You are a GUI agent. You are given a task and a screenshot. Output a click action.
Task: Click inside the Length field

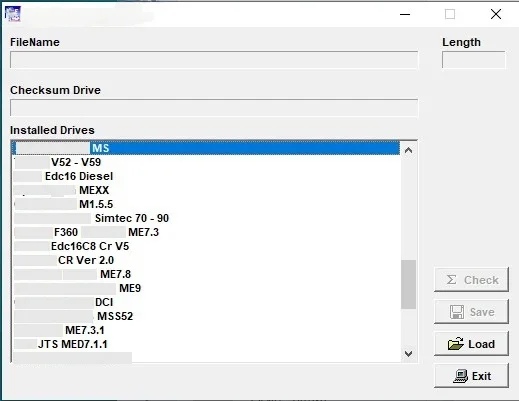click(473, 60)
